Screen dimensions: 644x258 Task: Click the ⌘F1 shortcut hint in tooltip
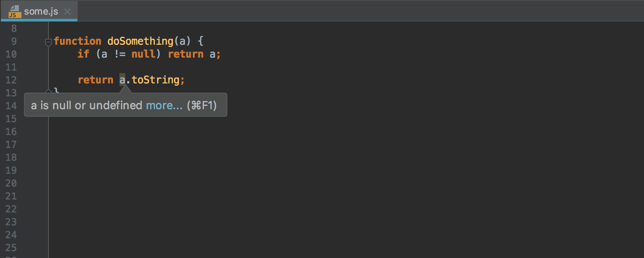[204, 105]
